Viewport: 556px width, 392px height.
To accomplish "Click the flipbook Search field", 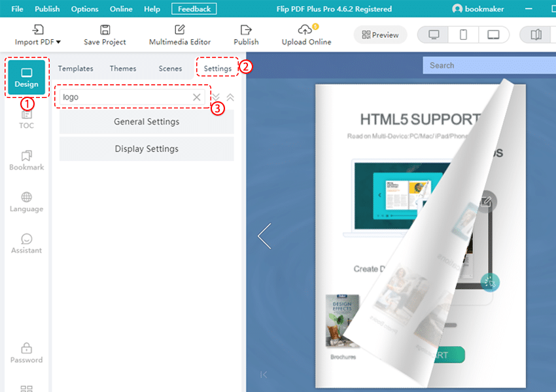I will [x=489, y=65].
